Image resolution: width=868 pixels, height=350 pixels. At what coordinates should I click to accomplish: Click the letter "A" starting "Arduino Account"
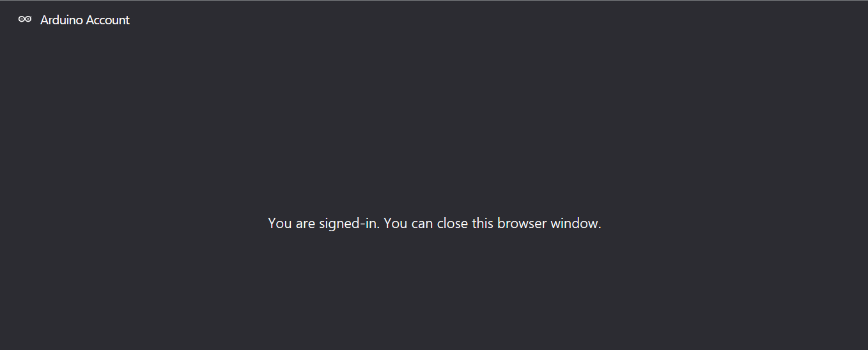point(45,20)
